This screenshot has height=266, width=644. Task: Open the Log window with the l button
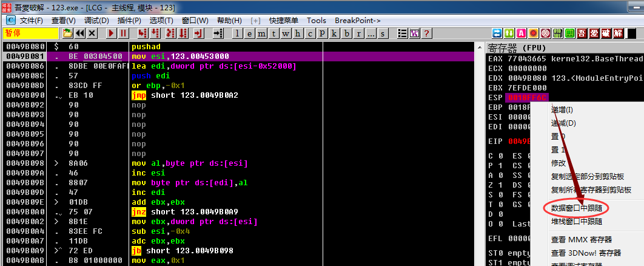(x=237, y=34)
